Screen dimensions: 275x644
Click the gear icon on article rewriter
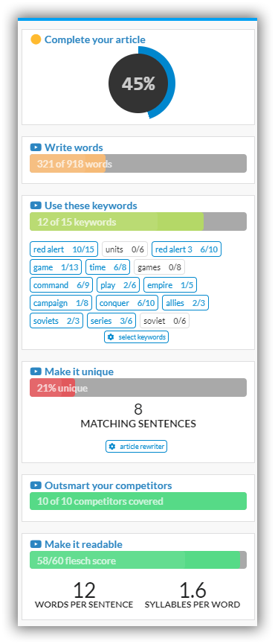pyautogui.click(x=112, y=447)
